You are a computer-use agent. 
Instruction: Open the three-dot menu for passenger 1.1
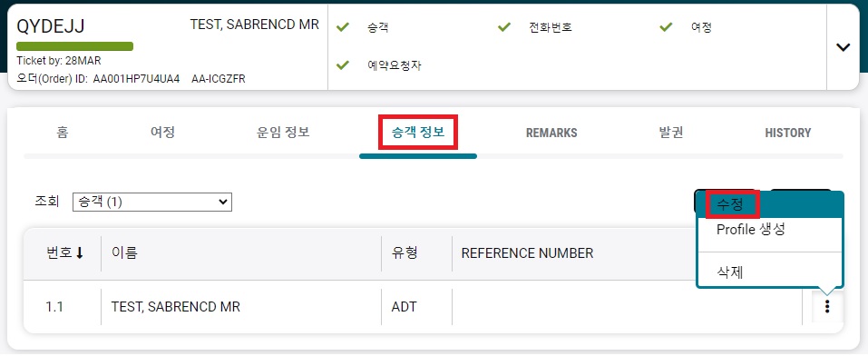pos(827,307)
